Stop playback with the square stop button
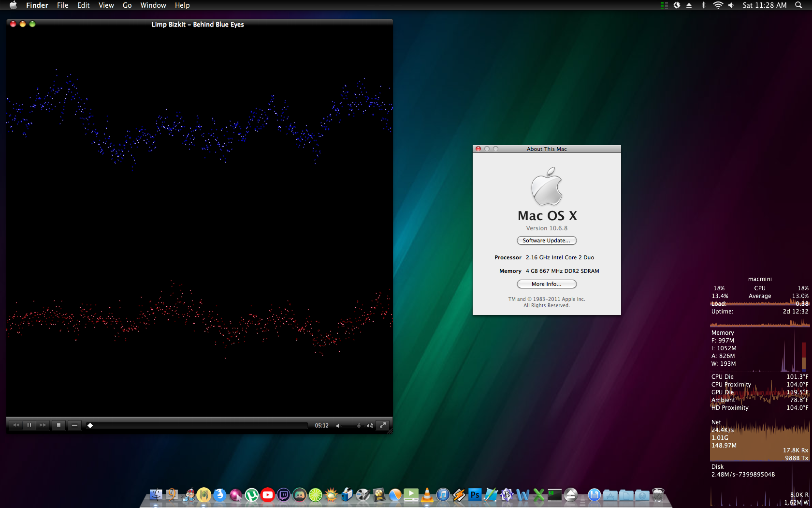 [x=58, y=425]
